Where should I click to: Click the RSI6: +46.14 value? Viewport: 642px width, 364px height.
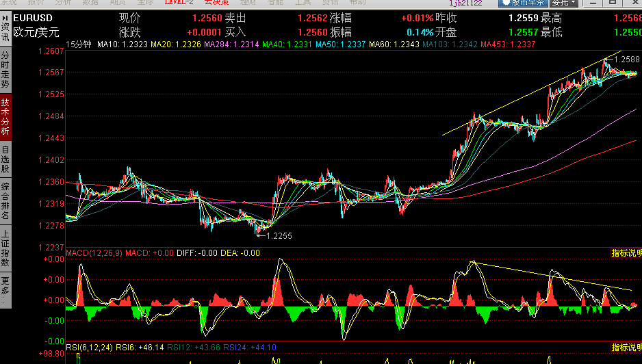[x=140, y=347]
